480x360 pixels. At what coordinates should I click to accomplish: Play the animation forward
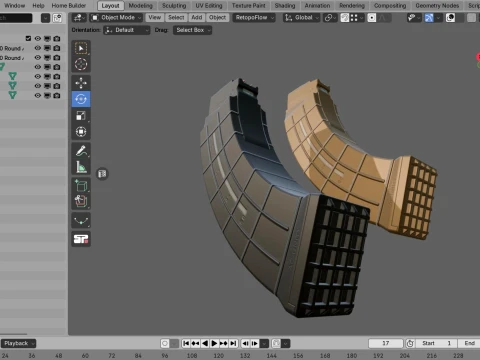click(x=214, y=343)
